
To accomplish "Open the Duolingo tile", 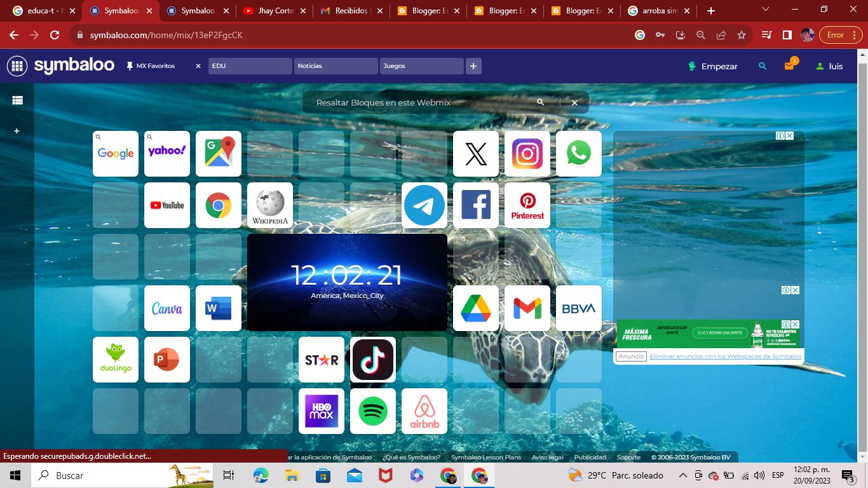I will (116, 360).
